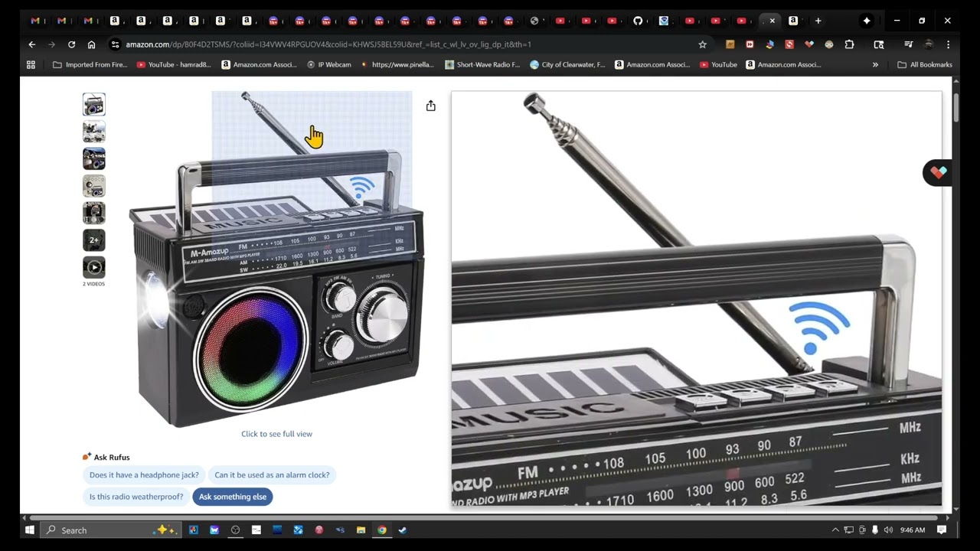Screen dimensions: 980x551
Task: Open the 'City of Clearwater, F...' bookmark
Action: (x=567, y=65)
